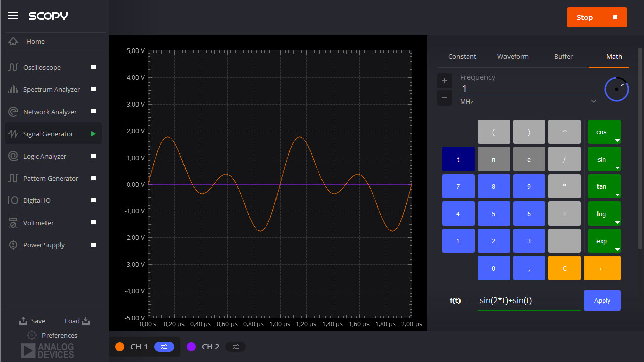Switch to the Waveform tab

(x=513, y=57)
